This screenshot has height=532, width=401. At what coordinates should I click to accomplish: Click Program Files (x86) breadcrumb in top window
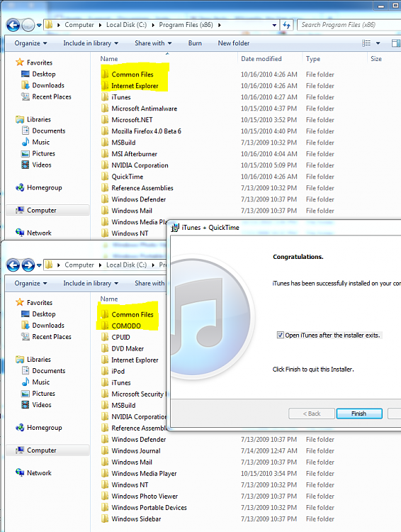point(186,25)
